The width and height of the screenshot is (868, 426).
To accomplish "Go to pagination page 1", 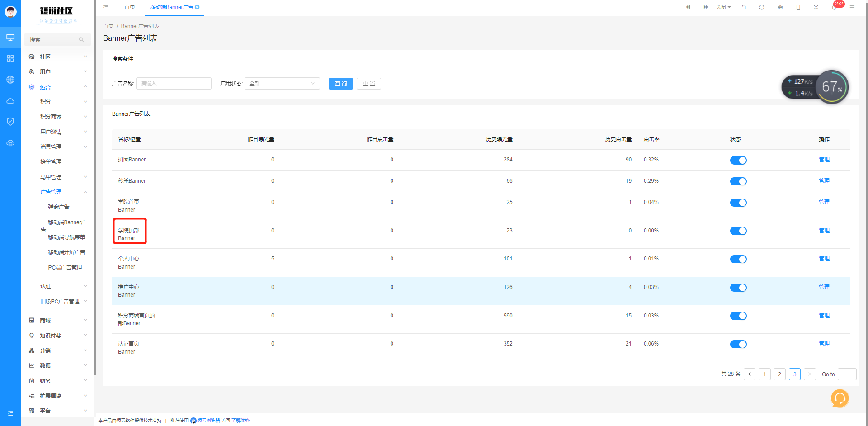I will [x=764, y=374].
